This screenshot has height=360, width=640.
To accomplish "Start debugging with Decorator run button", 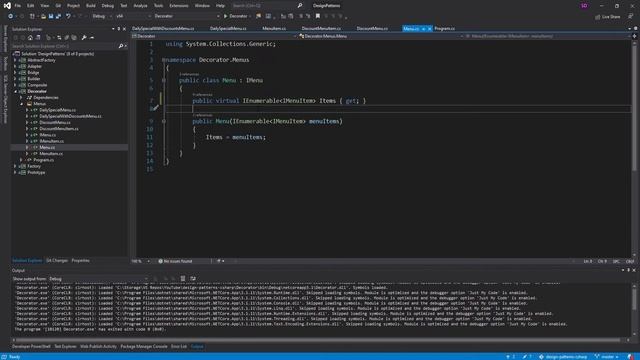I will click(x=236, y=16).
